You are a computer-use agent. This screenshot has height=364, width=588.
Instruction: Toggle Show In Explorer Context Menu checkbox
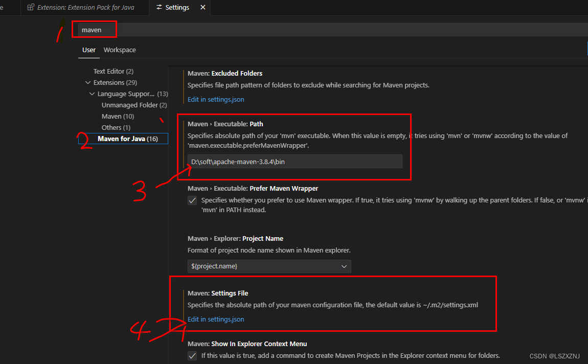[192, 355]
